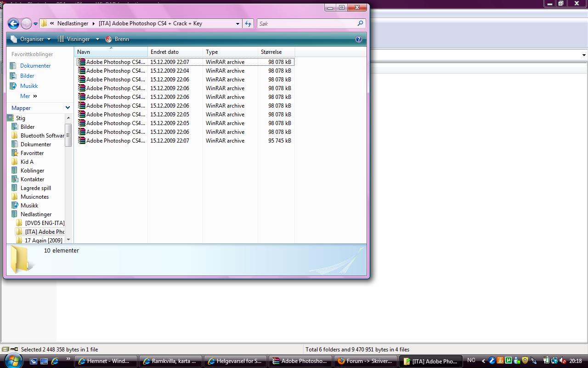This screenshot has height=368, width=588.
Task: Open the dropdown arrow next to Visninger
Action: (x=97, y=39)
